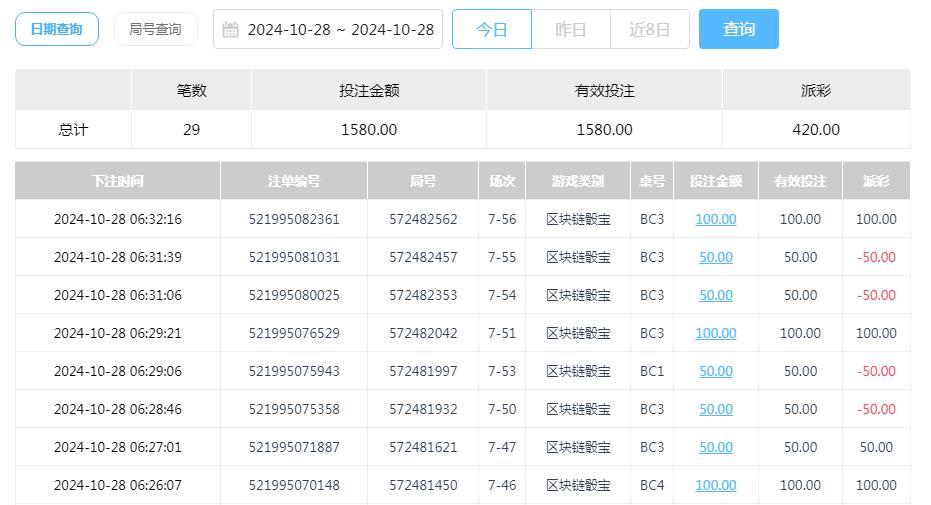The height and width of the screenshot is (505, 931).
Task: Open 100.00 bet link for round 7-51
Action: pyautogui.click(x=715, y=333)
